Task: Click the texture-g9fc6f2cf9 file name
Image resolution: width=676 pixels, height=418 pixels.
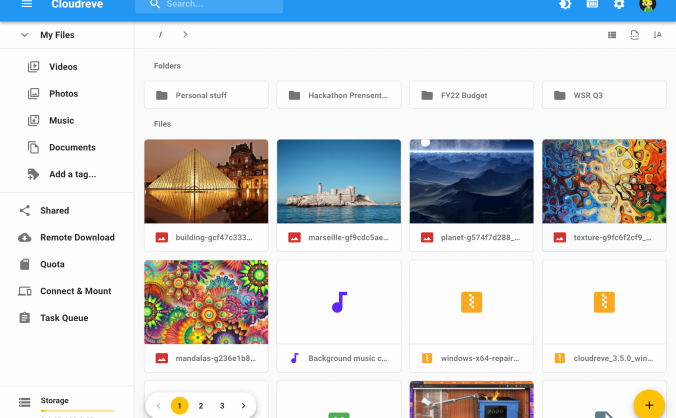Action: tap(613, 237)
